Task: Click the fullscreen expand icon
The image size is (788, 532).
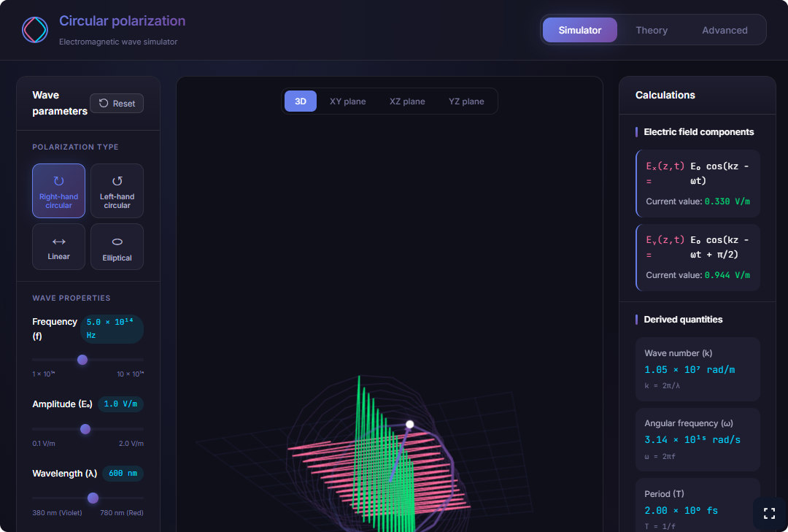Action: tap(769, 513)
